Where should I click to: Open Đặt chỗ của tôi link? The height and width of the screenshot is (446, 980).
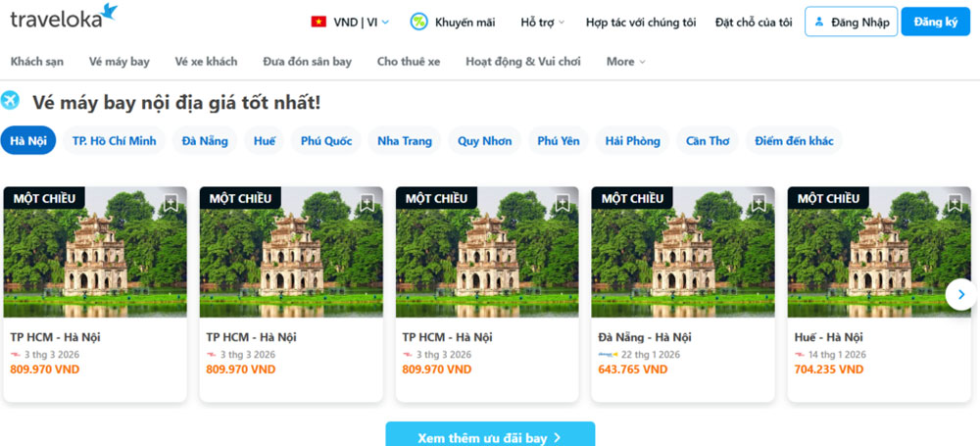(754, 22)
